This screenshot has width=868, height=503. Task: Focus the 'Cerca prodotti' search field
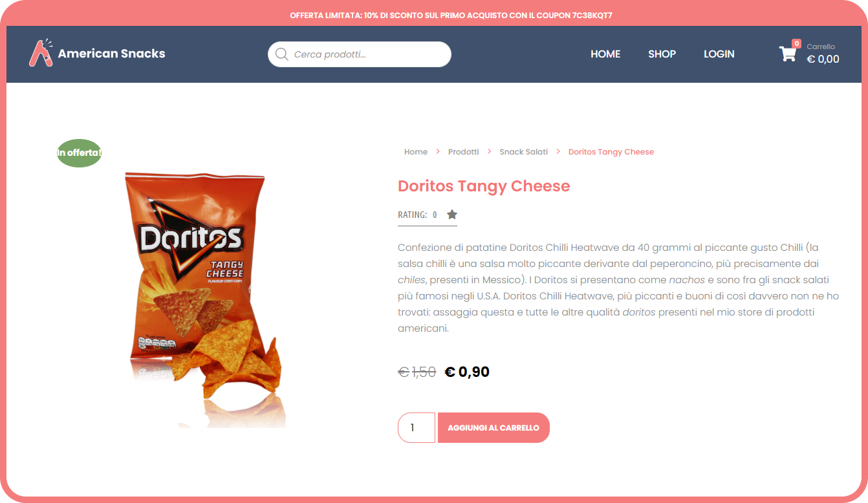point(360,54)
